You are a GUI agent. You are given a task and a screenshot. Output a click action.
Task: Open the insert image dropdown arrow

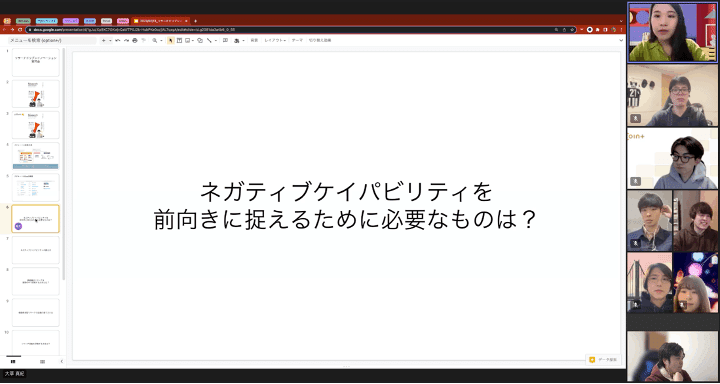192,40
